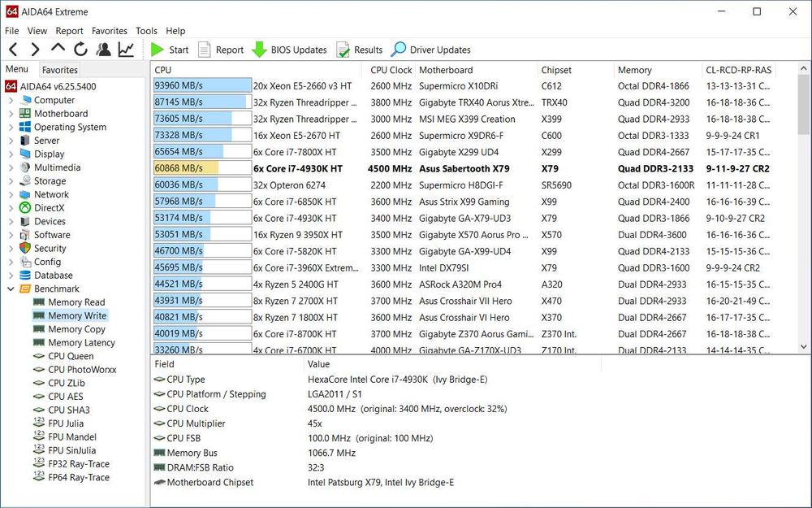Viewport: 812px width, 508px height.
Task: Select the Software icon in the tree
Action: 25,235
